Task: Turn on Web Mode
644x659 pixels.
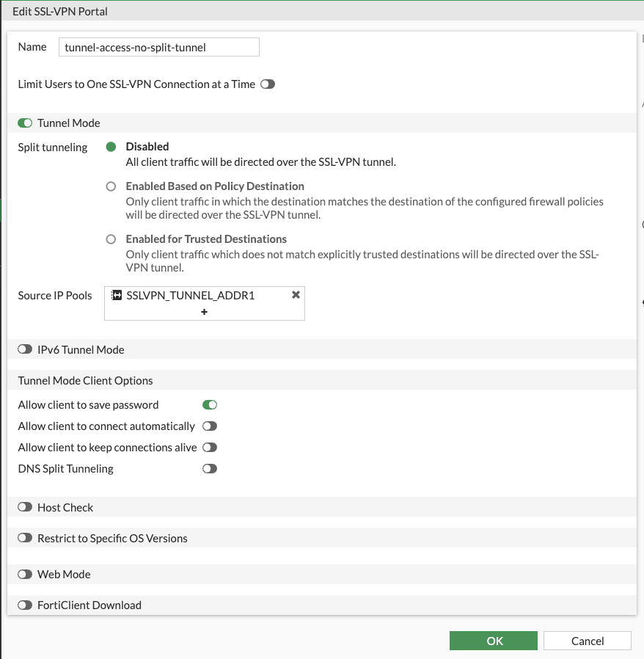Action: [x=25, y=575]
